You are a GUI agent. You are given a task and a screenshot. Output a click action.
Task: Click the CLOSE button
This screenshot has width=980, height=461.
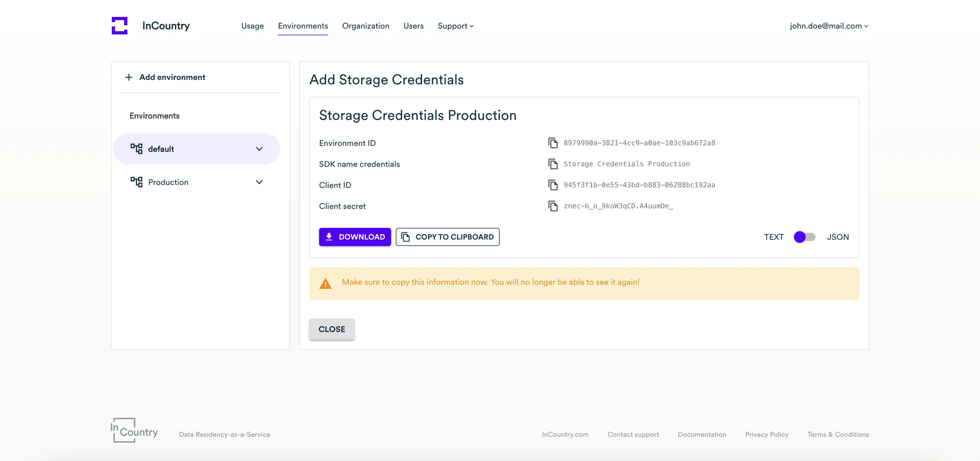point(331,329)
